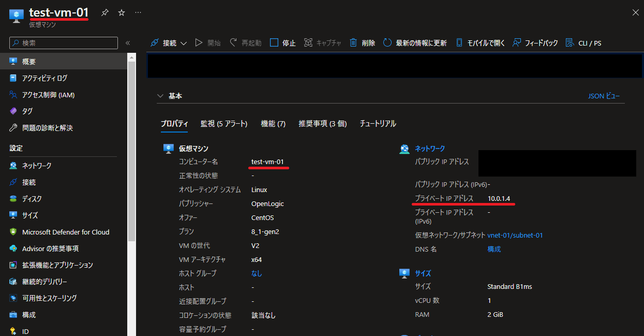Switch to the 機能 (7) tab
The image size is (644, 336).
tap(273, 124)
